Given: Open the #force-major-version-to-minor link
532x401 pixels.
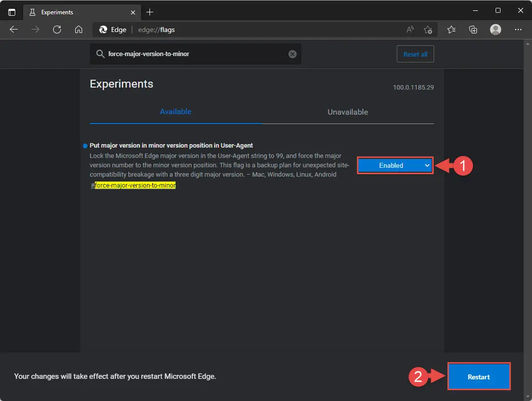Looking at the screenshot, I should coord(133,185).
